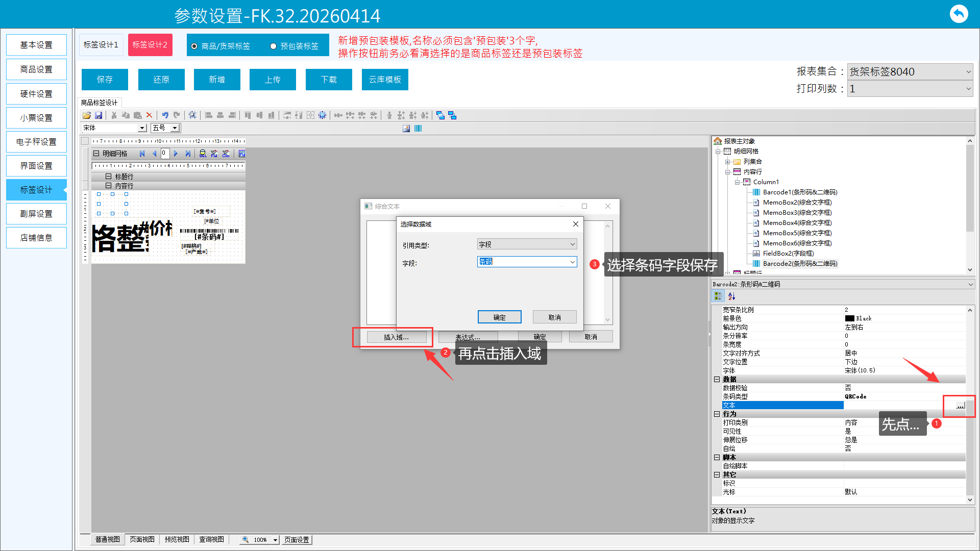Click the black 前景色 color swatch

point(849,318)
